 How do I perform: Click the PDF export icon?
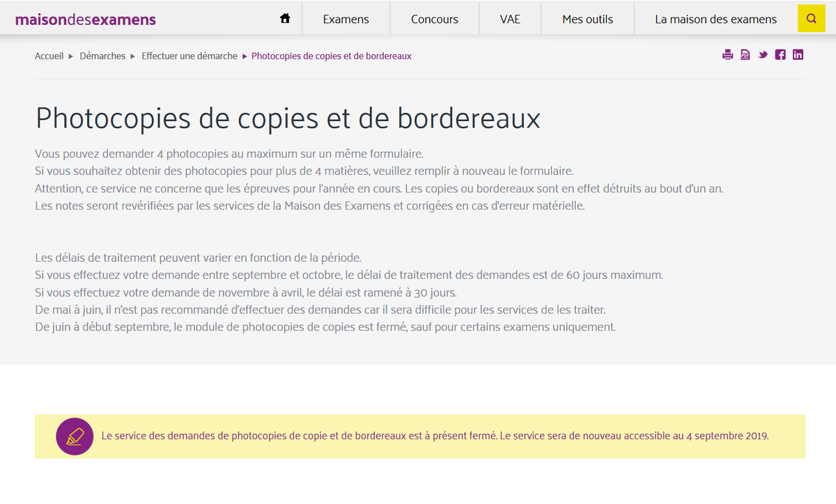click(745, 55)
